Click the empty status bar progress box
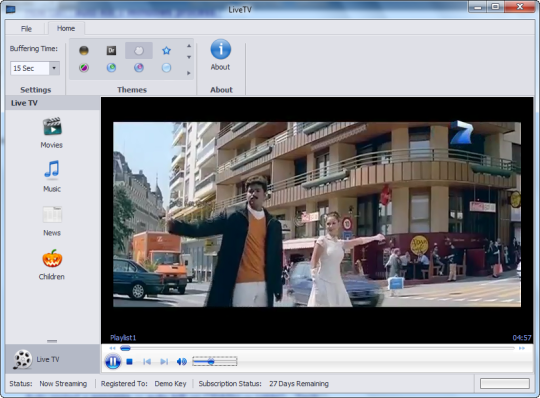The width and height of the screenshot is (540, 398). tap(505, 384)
